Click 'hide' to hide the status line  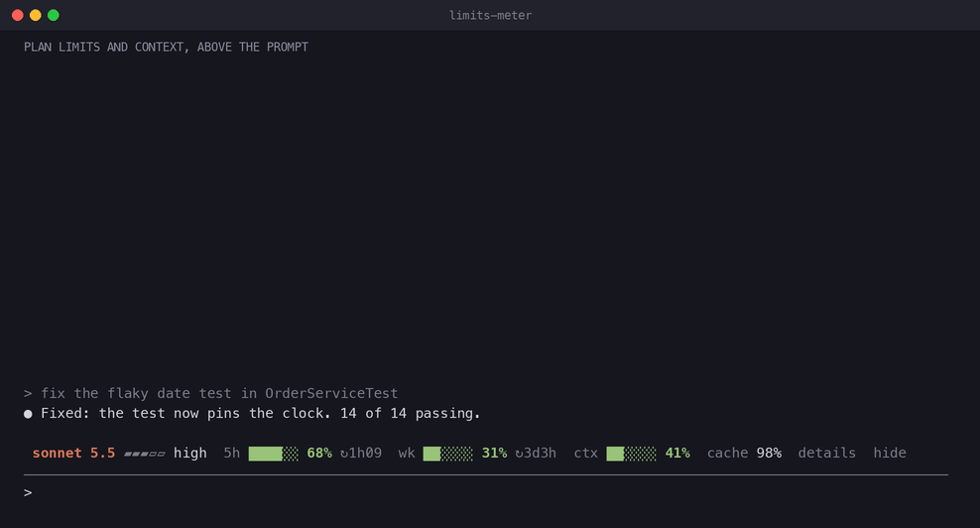tap(890, 453)
